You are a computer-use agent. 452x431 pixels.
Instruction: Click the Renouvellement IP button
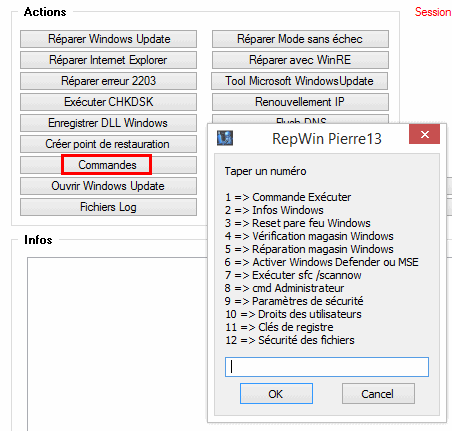[x=300, y=102]
